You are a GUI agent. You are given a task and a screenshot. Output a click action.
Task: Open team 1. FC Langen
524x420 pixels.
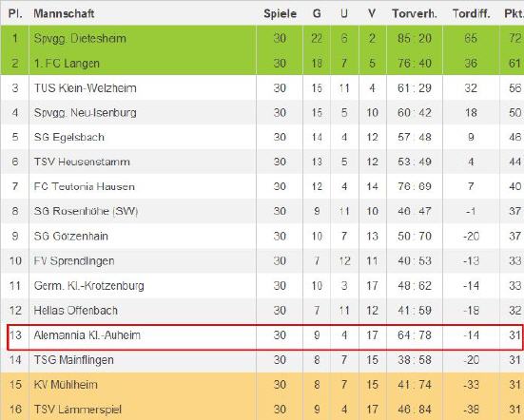(x=67, y=63)
